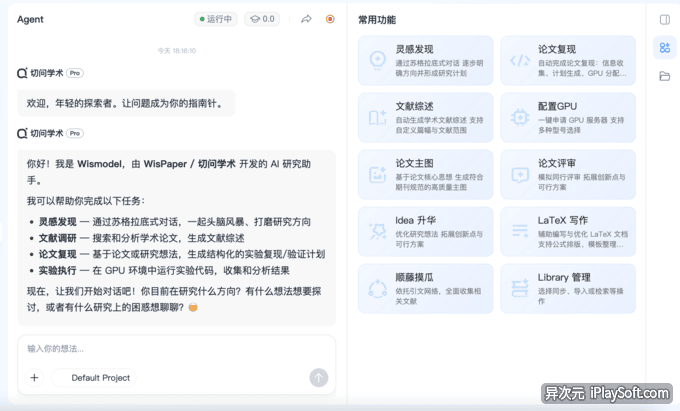Screen dimensions: 680x411
Task: Open the 顺藤摸瓜 feature card
Action: click(x=425, y=289)
